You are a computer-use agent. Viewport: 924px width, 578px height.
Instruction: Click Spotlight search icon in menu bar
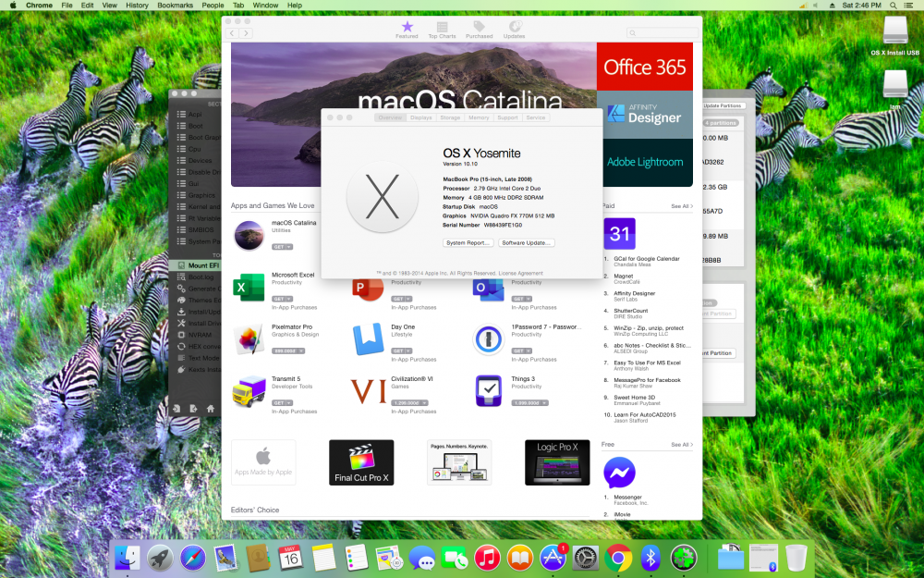coord(894,6)
